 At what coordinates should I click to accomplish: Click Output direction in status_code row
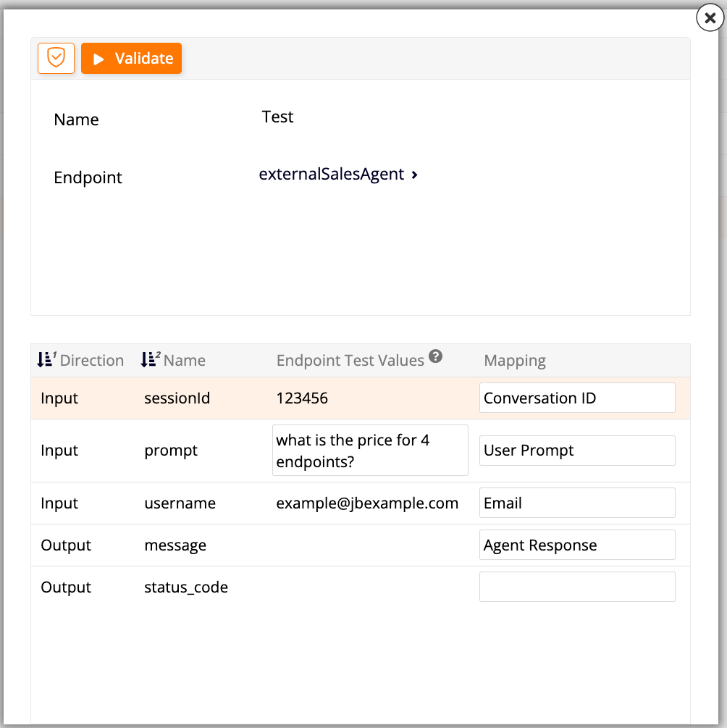point(66,587)
